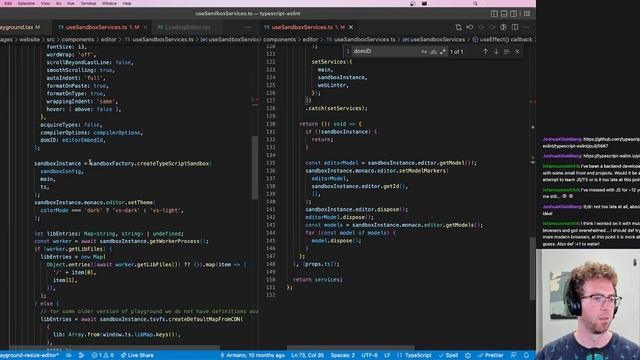Go to previous change icon
The width and height of the screenshot is (640, 360).
point(481,27)
